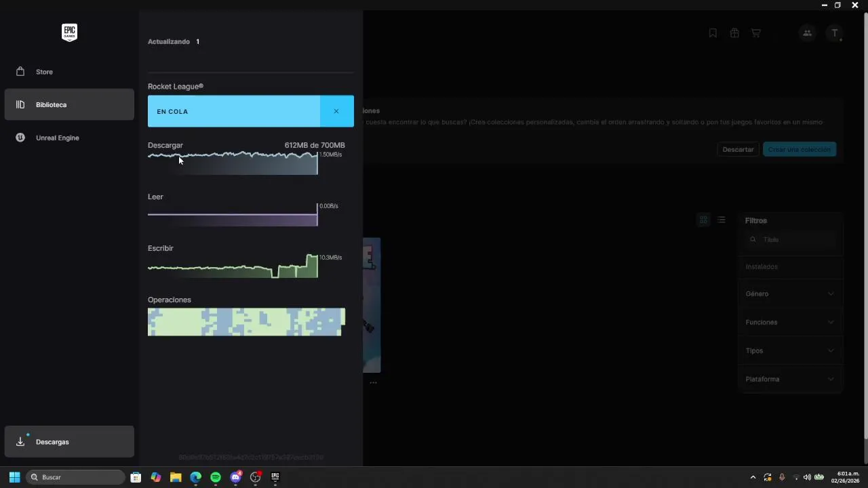Click the Descargas download arrow icon

click(20, 442)
